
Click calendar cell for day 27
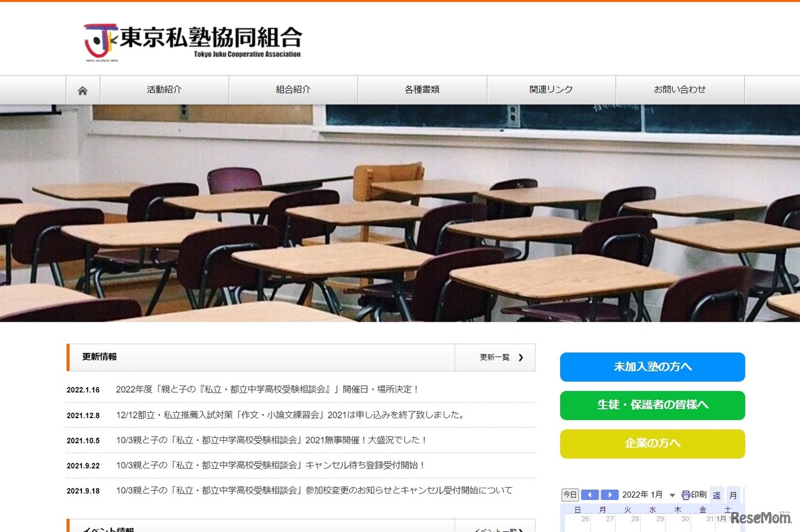(x=602, y=523)
